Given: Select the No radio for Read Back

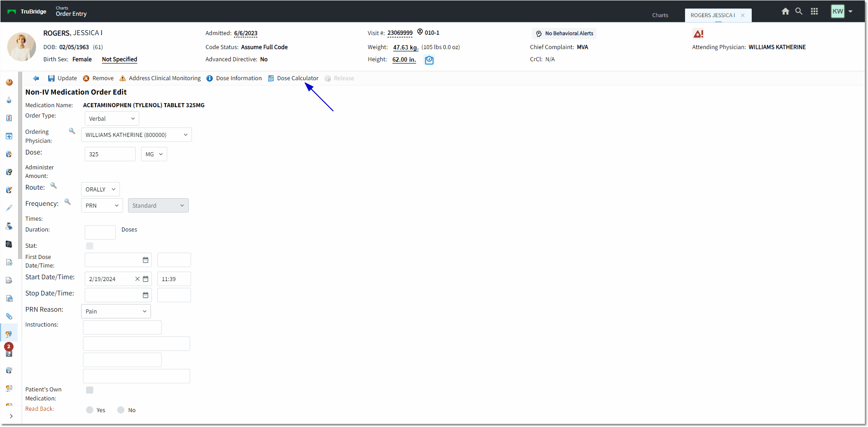Looking at the screenshot, I should (121, 410).
